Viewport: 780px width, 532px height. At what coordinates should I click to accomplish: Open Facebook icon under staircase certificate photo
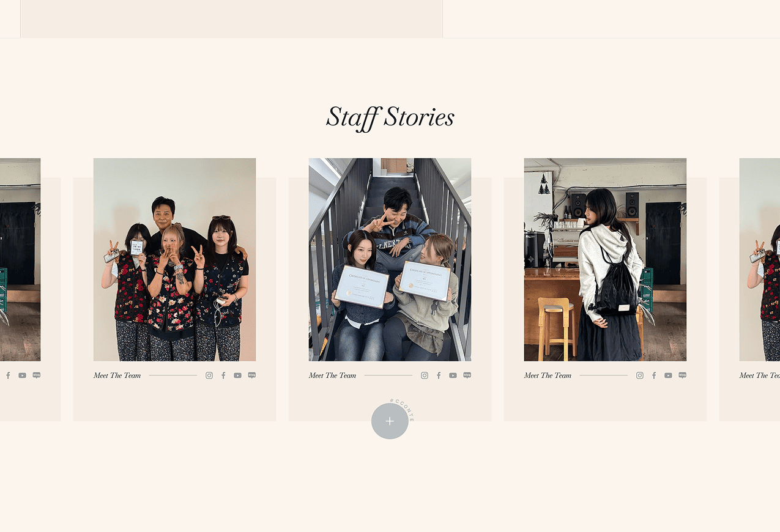[x=439, y=375]
